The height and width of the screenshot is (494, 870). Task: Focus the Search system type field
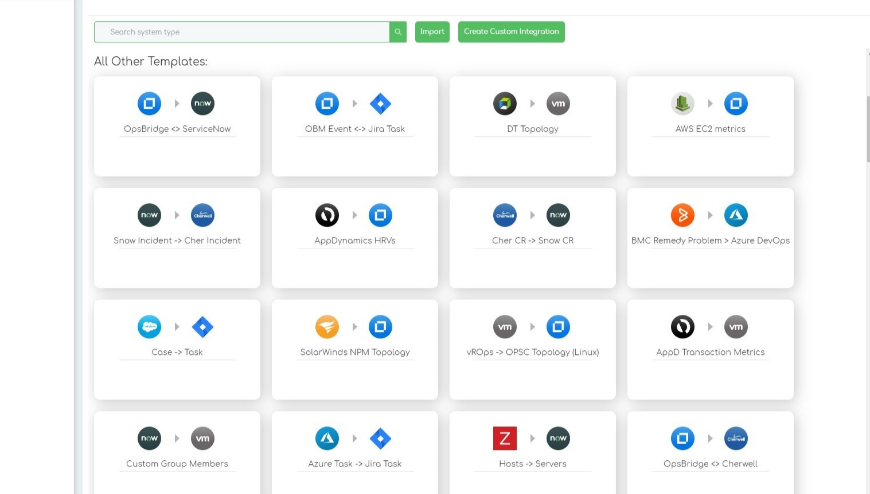(x=242, y=32)
